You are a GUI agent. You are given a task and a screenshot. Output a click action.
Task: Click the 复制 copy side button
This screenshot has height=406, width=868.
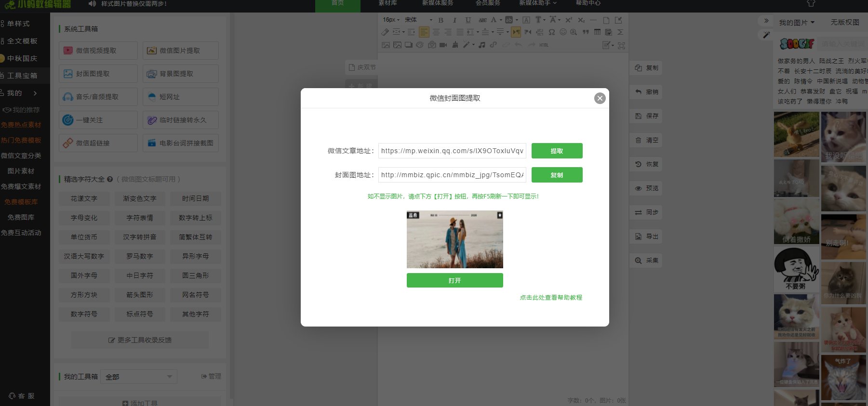click(646, 68)
